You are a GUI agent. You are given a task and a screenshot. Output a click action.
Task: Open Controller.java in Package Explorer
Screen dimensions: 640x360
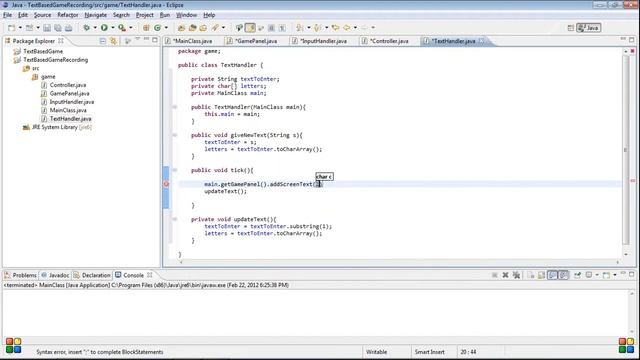(x=68, y=85)
